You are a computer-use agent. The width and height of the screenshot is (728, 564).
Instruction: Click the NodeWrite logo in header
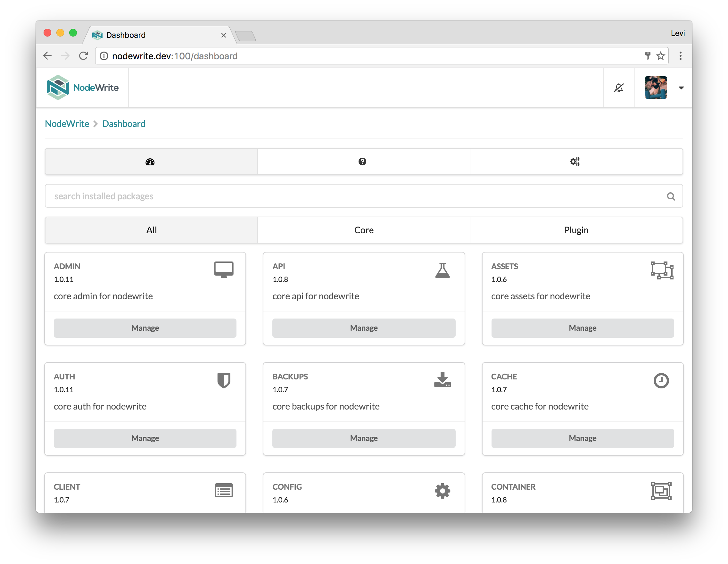[x=83, y=88]
